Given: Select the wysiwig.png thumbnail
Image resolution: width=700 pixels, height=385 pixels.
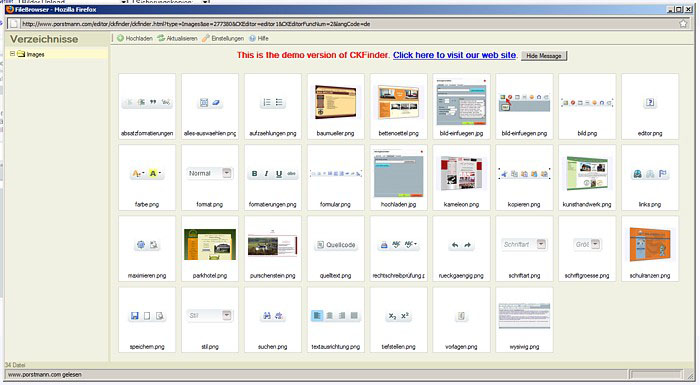Looking at the screenshot, I should [x=524, y=320].
